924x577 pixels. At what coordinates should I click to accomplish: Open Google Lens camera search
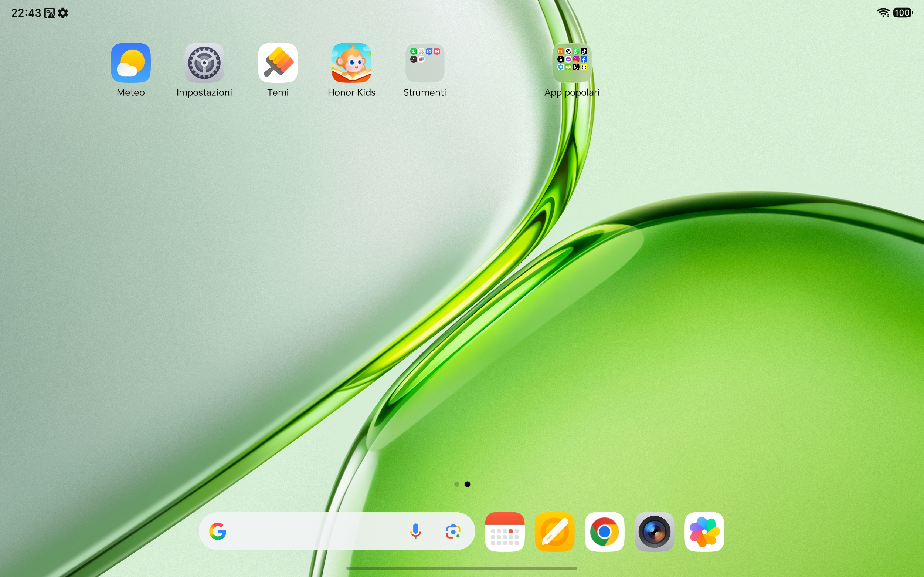tap(453, 531)
